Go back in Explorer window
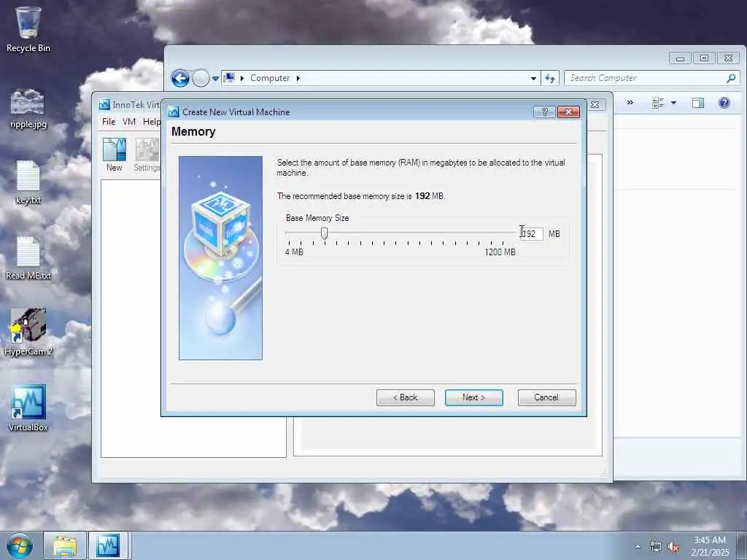747x560 pixels. pos(180,78)
